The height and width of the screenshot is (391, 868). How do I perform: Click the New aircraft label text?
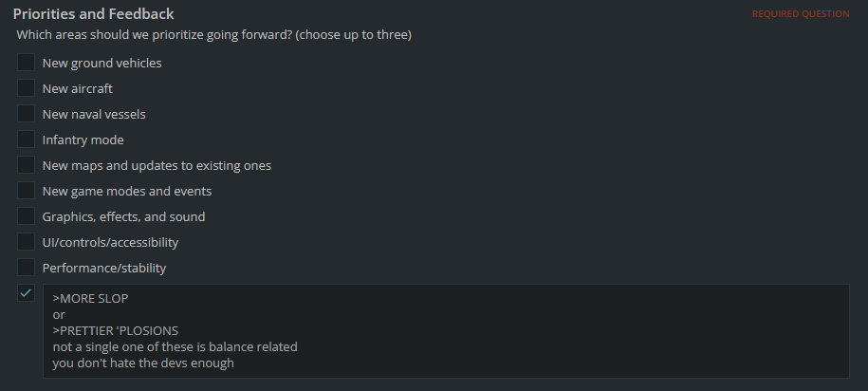78,88
